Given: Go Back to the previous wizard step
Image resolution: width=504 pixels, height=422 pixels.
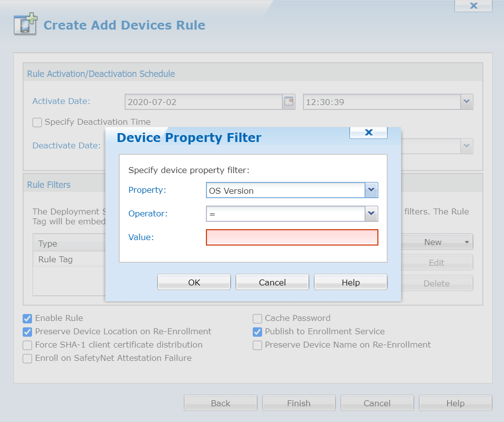Looking at the screenshot, I should pos(220,403).
